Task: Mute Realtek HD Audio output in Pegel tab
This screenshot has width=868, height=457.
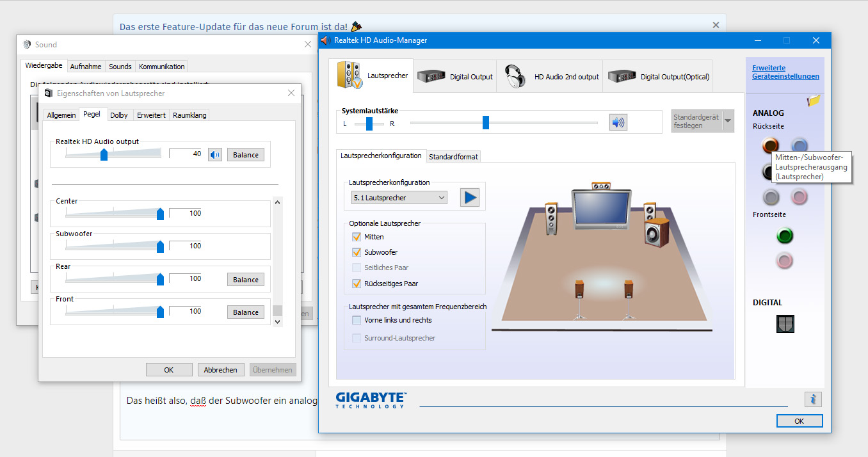Action: pyautogui.click(x=215, y=154)
